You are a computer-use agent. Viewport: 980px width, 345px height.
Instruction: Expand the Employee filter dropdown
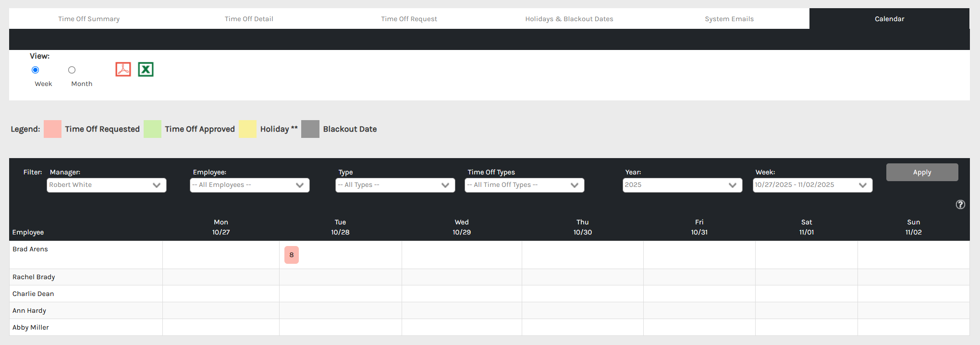(249, 185)
